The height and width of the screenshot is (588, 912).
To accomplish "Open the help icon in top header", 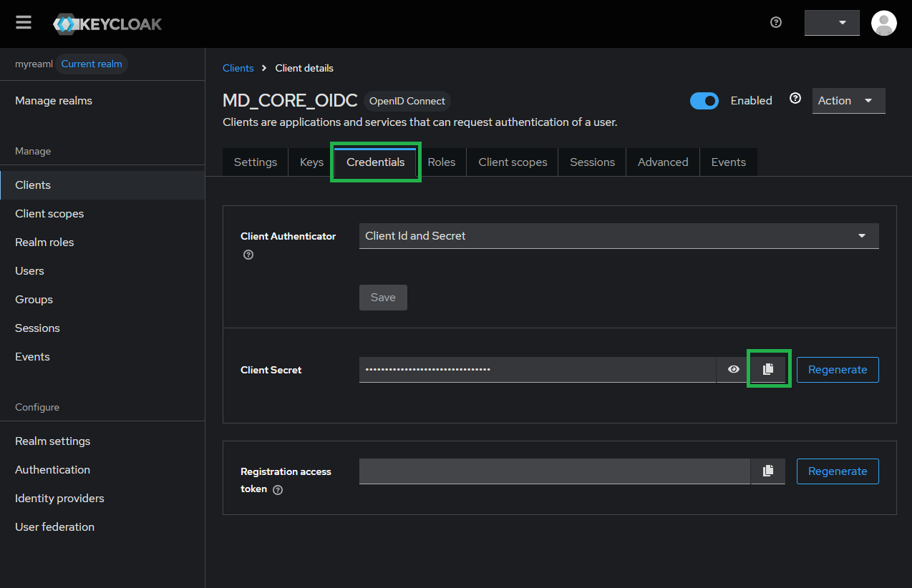I will (x=776, y=23).
